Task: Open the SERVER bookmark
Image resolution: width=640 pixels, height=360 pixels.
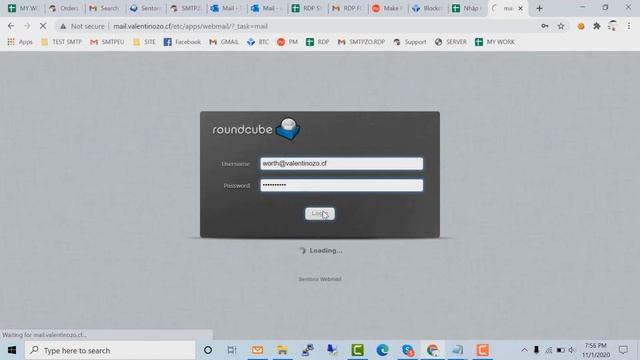Action: click(x=451, y=42)
